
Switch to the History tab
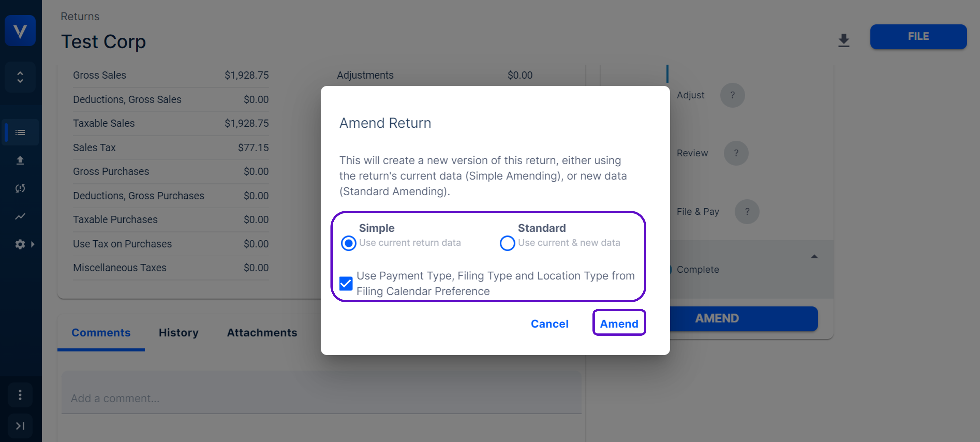(178, 332)
